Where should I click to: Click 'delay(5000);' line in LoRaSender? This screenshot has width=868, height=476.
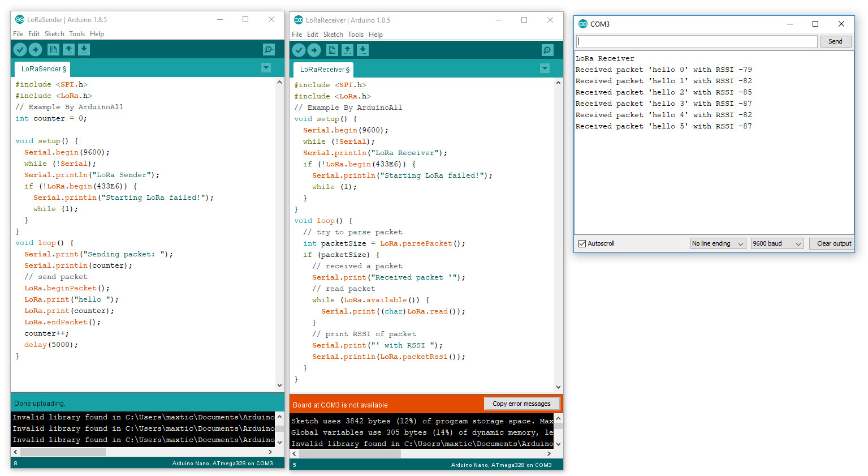click(51, 345)
